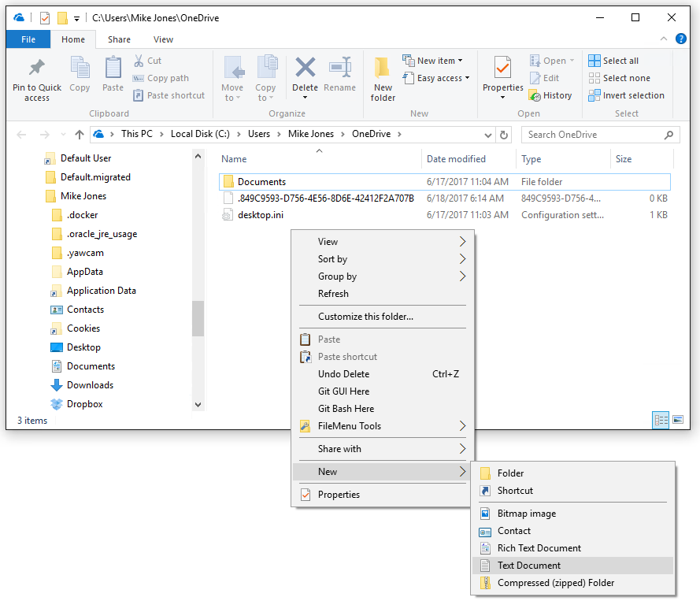Click This PC in breadcrumb
Image resolution: width=700 pixels, height=601 pixels.
[x=136, y=134]
